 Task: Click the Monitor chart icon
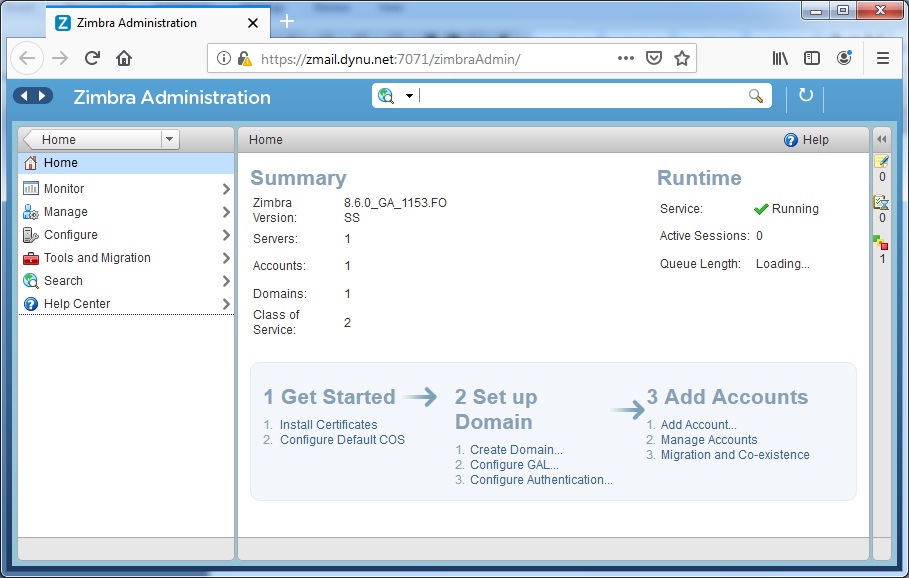coord(31,188)
